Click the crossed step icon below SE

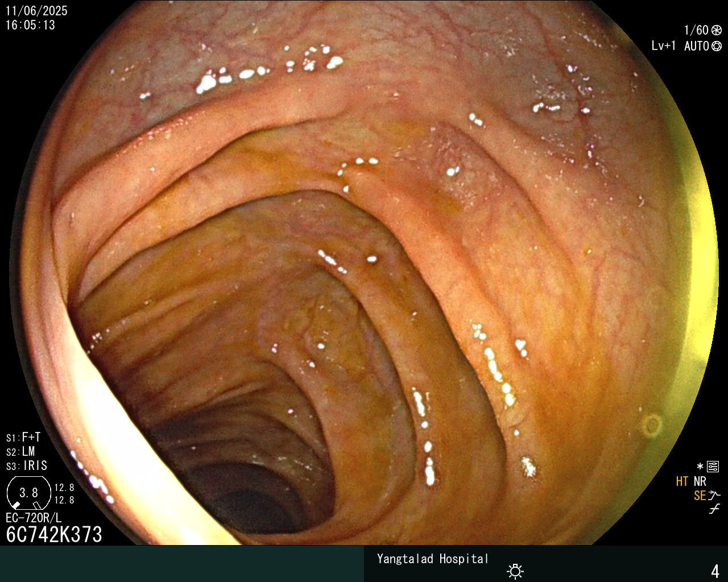tap(714, 509)
